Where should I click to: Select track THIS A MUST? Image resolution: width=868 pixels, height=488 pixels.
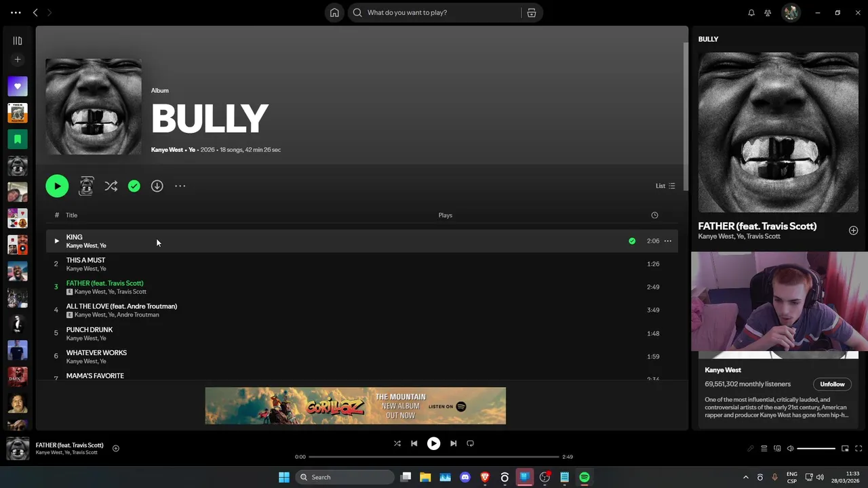click(362, 264)
